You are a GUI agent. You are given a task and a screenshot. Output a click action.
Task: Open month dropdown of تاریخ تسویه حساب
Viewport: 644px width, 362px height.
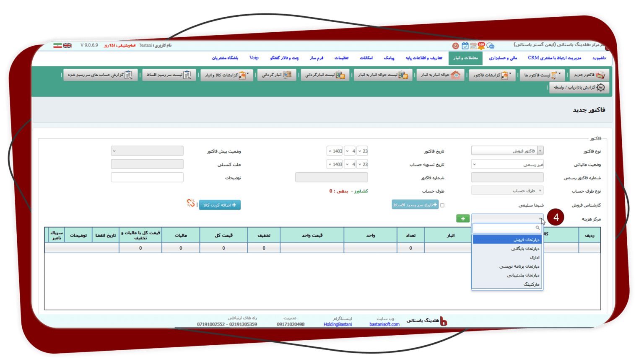pyautogui.click(x=350, y=165)
